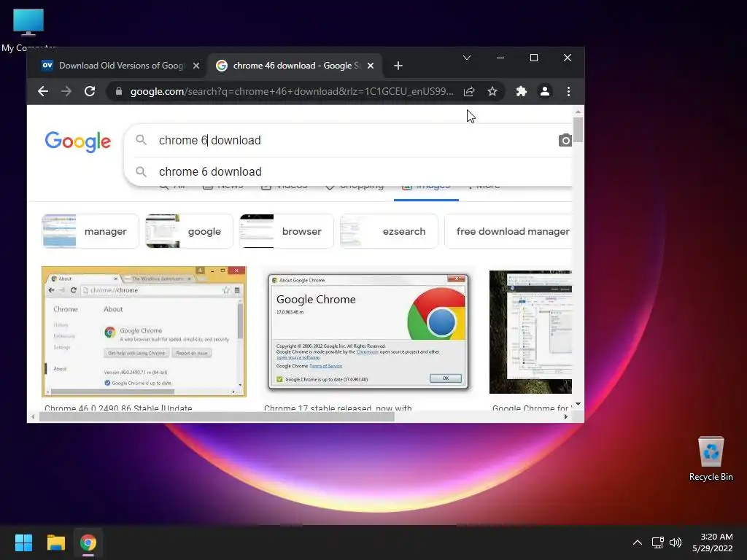Click the Google logo

pos(77,141)
